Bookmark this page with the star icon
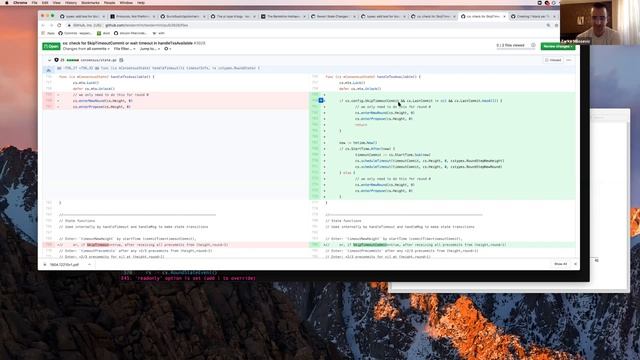 coord(556,25)
